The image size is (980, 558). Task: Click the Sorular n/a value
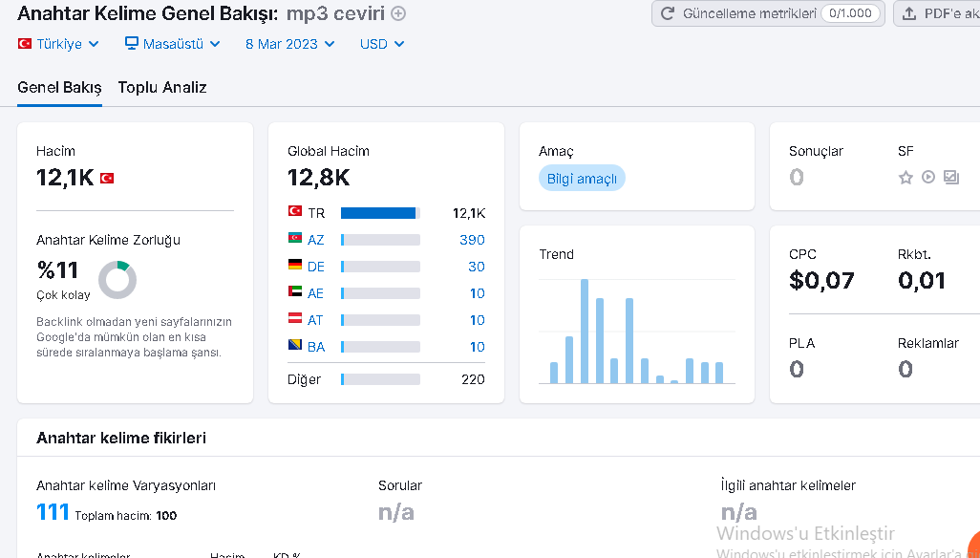tap(396, 512)
